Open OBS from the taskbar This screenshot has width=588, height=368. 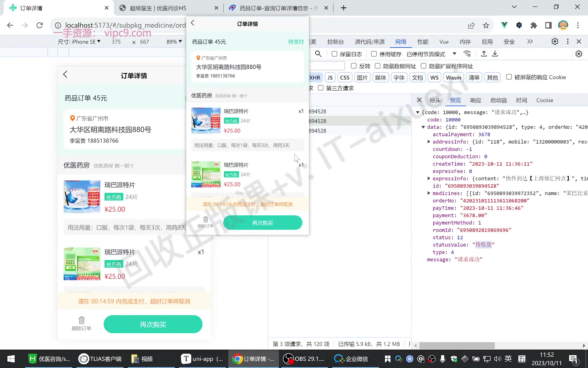304,359
